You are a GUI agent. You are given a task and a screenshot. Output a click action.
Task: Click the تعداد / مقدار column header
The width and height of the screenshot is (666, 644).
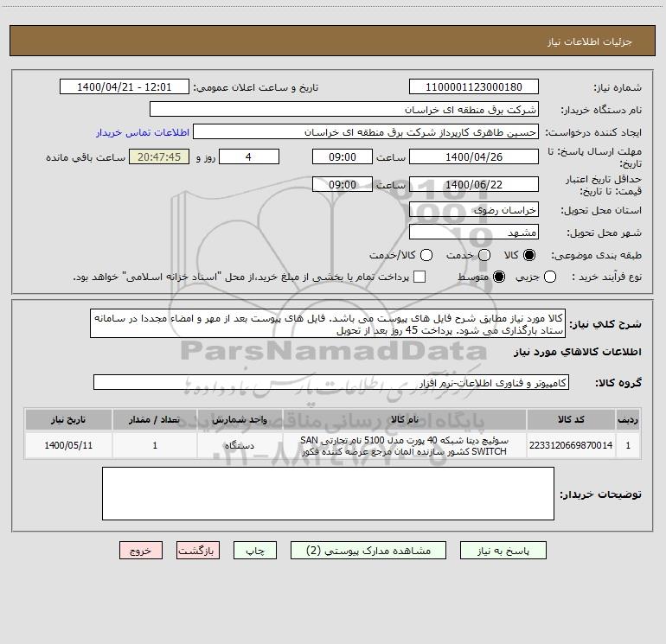[155, 419]
